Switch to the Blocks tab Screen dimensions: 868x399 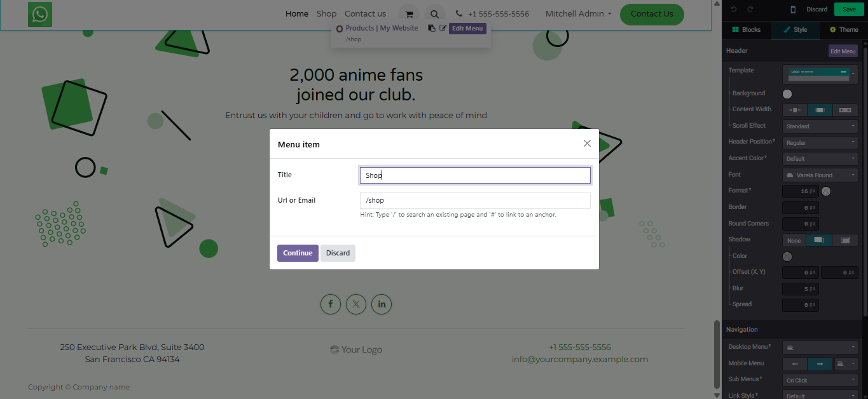(746, 30)
